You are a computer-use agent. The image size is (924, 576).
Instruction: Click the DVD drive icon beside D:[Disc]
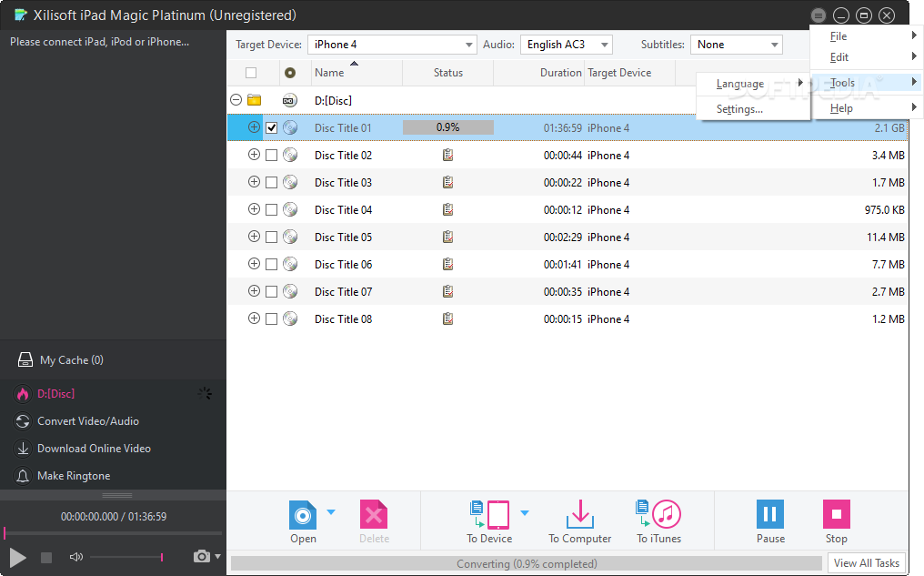289,100
